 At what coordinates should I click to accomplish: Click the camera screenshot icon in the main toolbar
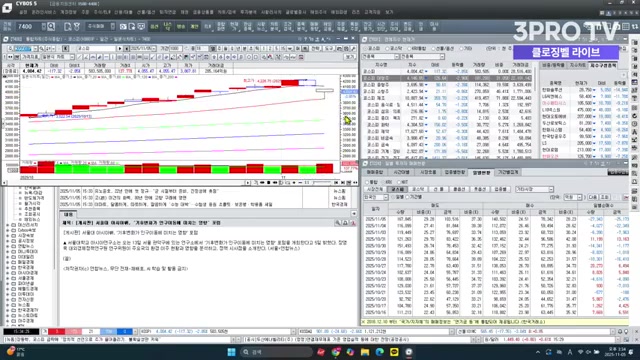(123, 27)
